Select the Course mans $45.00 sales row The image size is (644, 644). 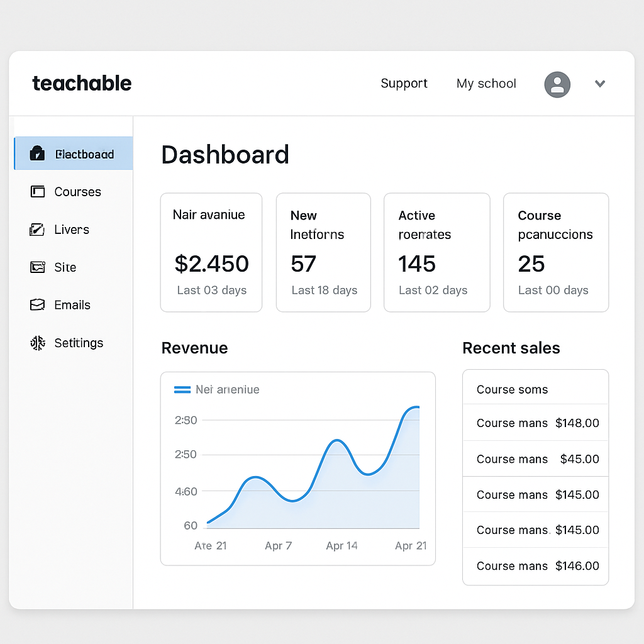(x=535, y=459)
